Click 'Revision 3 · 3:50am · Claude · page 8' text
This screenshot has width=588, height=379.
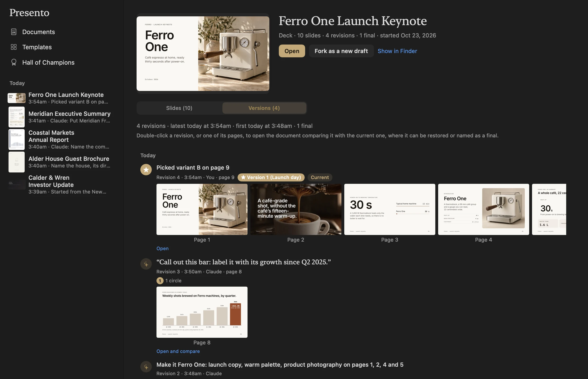pyautogui.click(x=199, y=272)
